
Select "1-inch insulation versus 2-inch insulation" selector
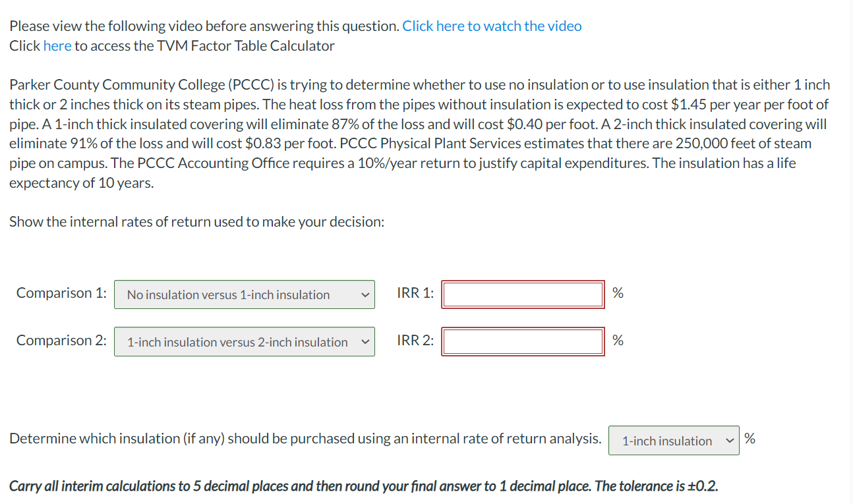pos(244,341)
